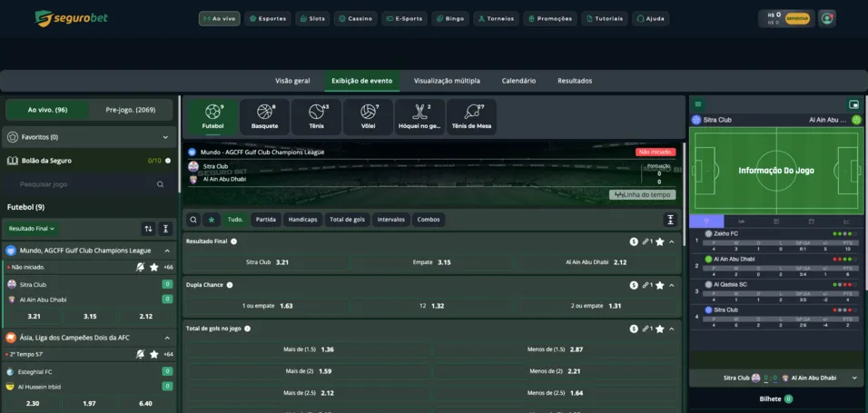Open the head-to-head tab icon in tracker
The width and height of the screenshot is (868, 413).
742,221
